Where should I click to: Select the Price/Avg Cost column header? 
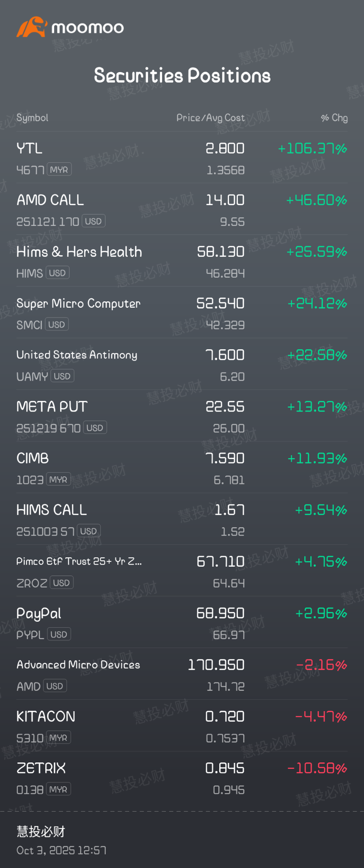pyautogui.click(x=210, y=118)
